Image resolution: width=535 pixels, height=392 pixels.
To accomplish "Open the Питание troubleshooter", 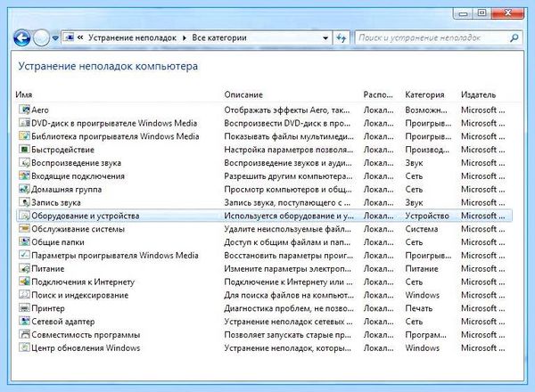I will tap(48, 268).
